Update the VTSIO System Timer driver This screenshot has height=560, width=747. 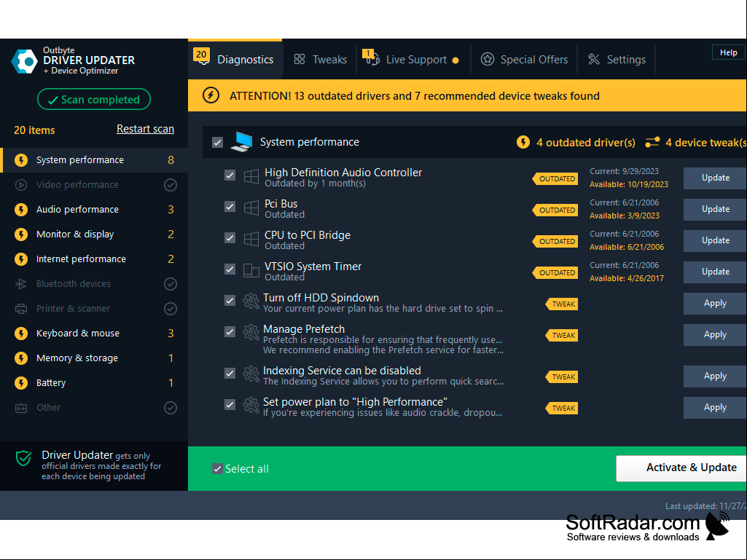(715, 272)
